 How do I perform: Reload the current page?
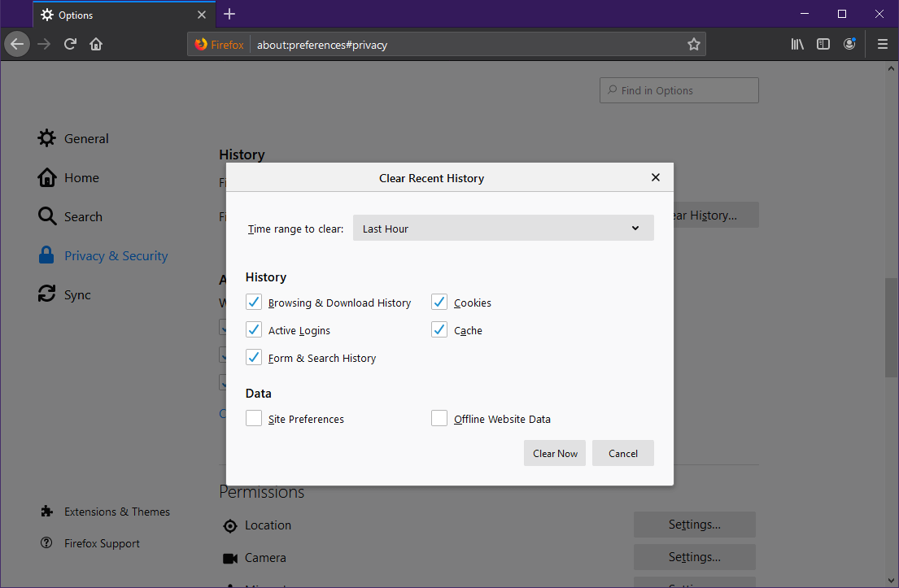tap(70, 44)
